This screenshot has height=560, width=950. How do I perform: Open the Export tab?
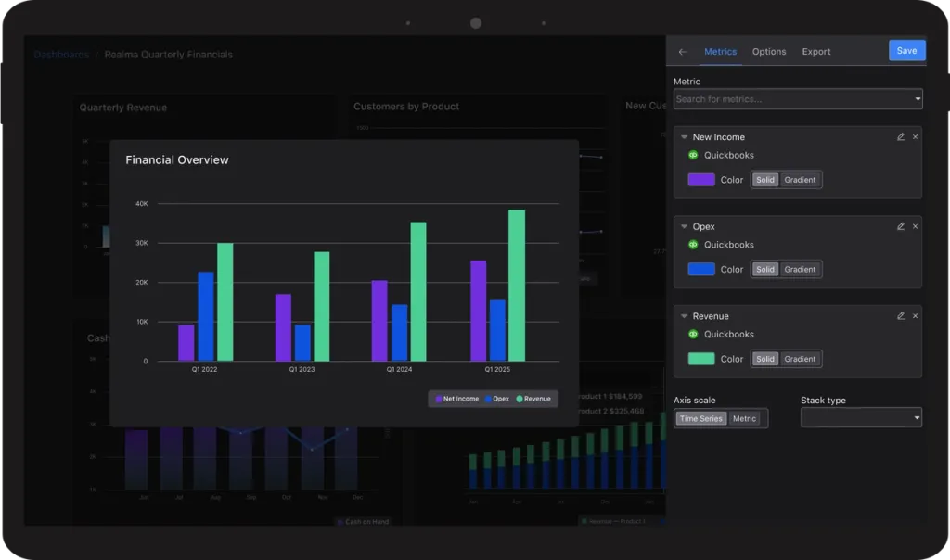816,52
